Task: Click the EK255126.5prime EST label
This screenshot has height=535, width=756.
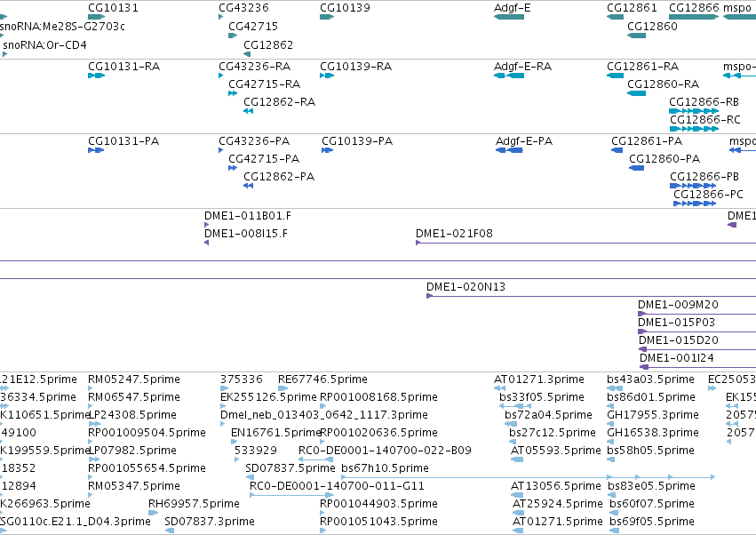Action: pos(268,397)
